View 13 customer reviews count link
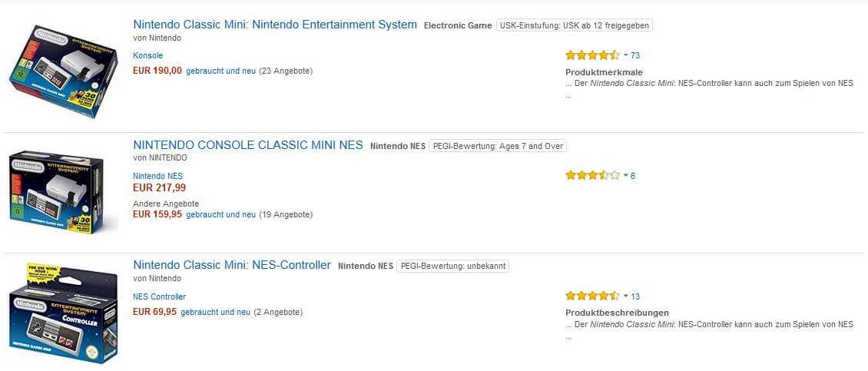The height and width of the screenshot is (371, 868). 635,296
